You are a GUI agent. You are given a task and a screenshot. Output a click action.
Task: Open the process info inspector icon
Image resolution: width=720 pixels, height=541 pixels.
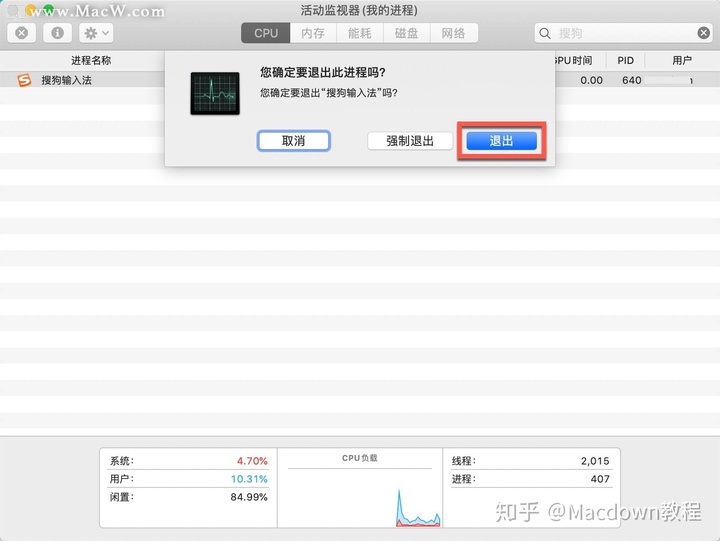57,33
